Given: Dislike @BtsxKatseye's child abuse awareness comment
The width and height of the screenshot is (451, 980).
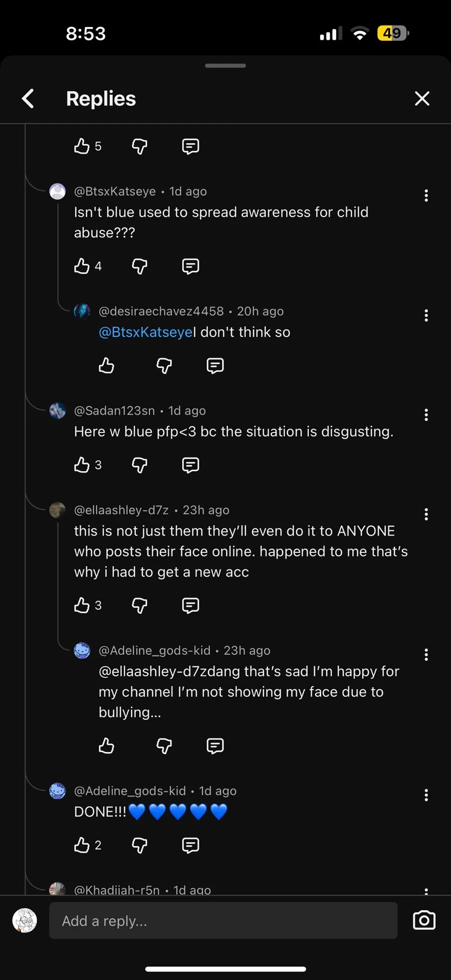Looking at the screenshot, I should click(x=139, y=266).
